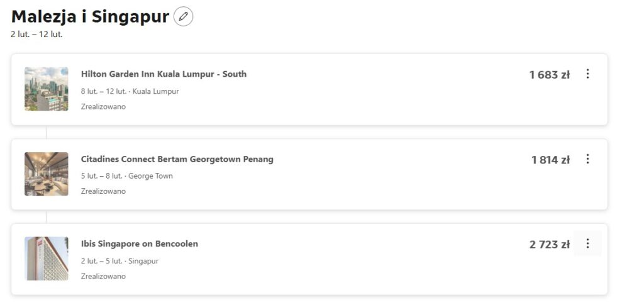Click the George Town stay dates text

pyautogui.click(x=126, y=176)
